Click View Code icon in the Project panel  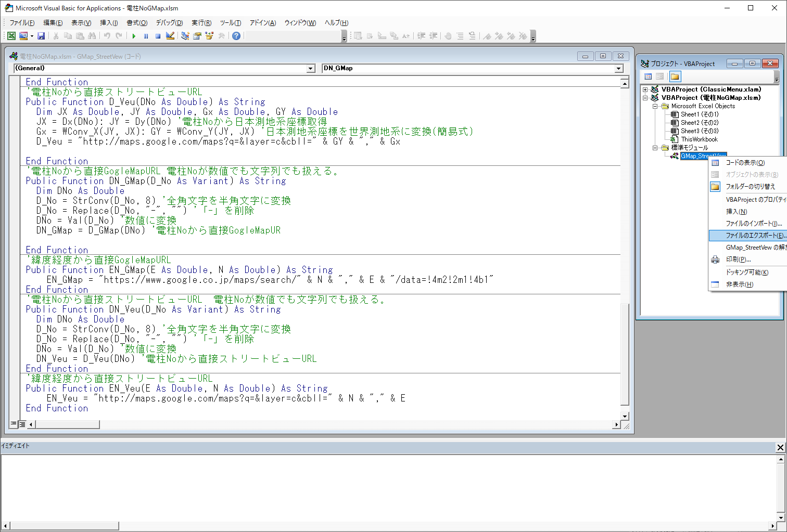click(648, 76)
